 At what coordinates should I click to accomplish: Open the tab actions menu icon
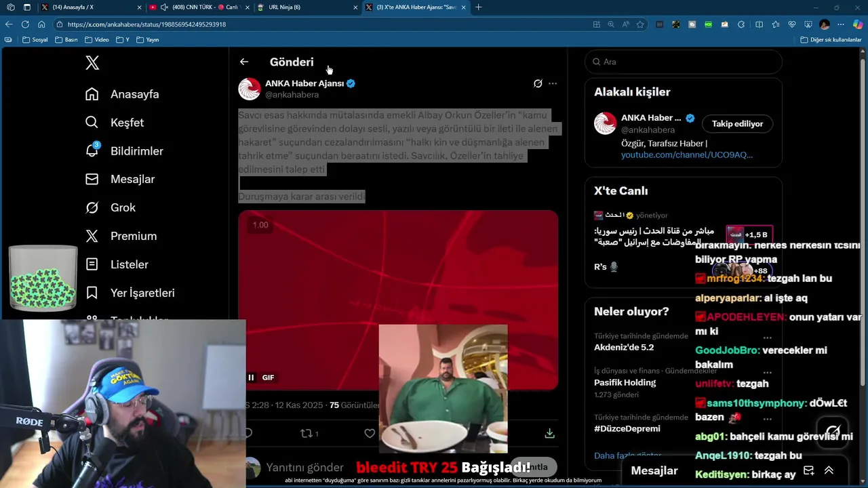coord(26,7)
